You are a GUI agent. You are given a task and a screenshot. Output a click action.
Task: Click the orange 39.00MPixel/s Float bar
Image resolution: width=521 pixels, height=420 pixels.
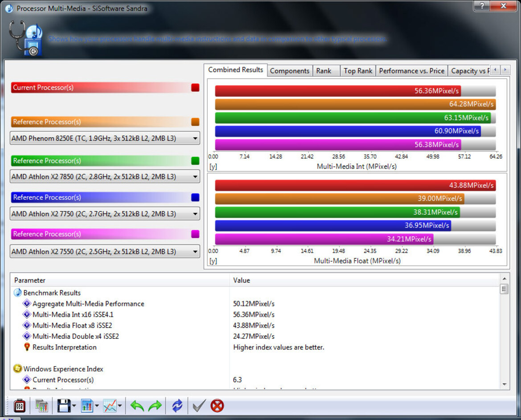(x=340, y=198)
